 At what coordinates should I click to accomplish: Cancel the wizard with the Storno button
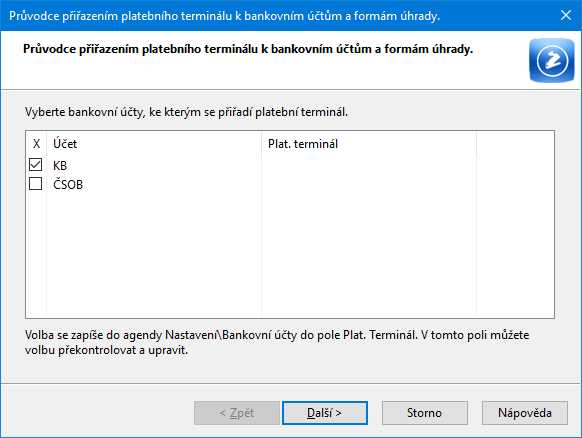click(425, 413)
